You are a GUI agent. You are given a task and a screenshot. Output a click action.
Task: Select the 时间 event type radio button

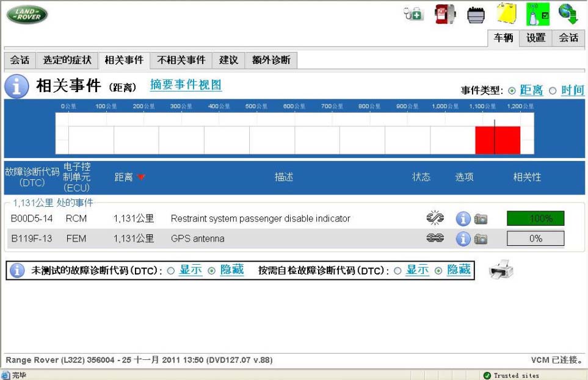553,91
